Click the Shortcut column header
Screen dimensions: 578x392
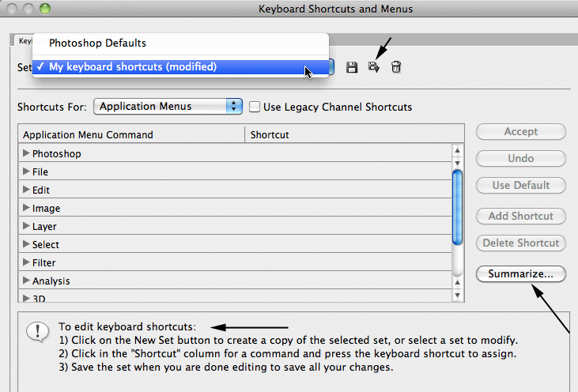tap(354, 135)
